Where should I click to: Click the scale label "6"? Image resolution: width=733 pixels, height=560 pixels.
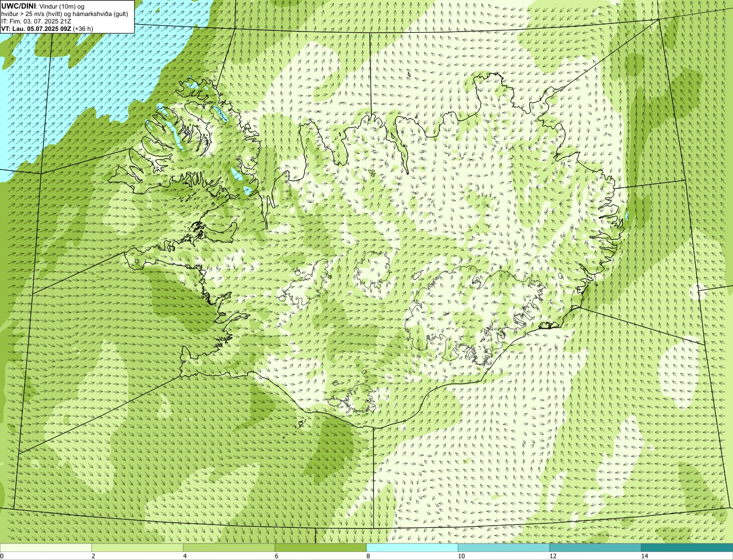(277, 556)
